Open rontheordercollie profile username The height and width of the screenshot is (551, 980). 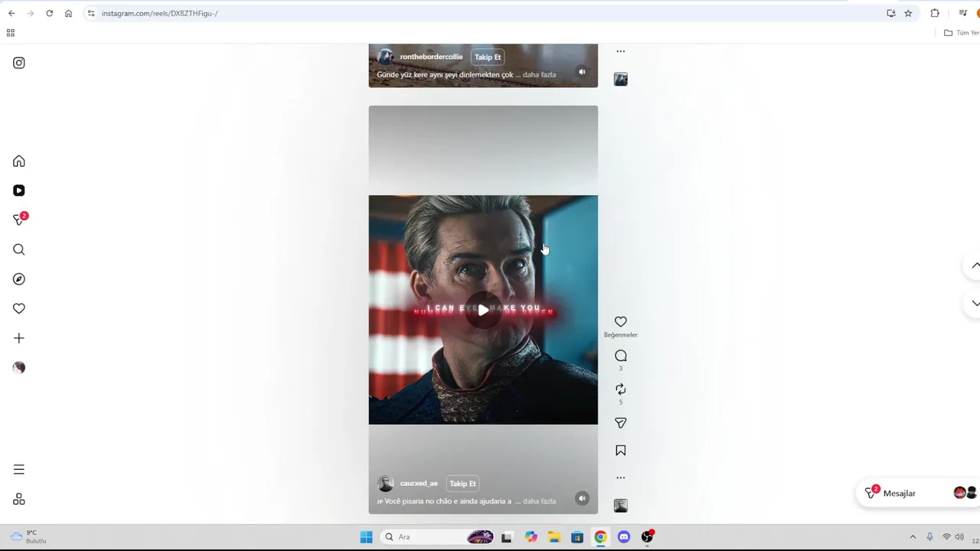[x=431, y=57]
